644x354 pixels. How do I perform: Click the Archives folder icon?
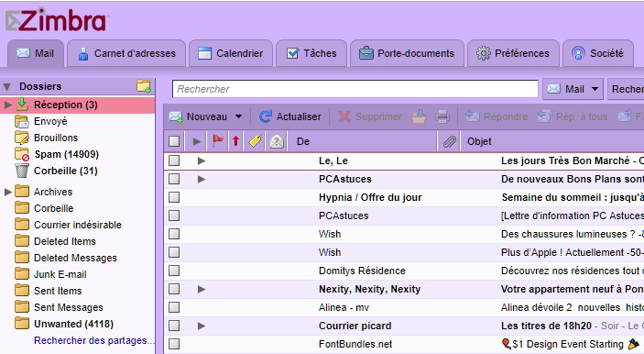22,192
